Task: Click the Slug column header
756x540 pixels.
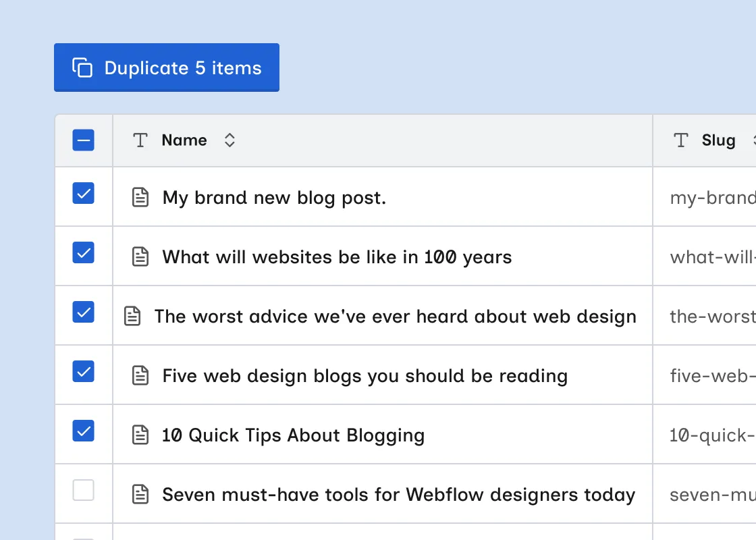Action: point(718,140)
